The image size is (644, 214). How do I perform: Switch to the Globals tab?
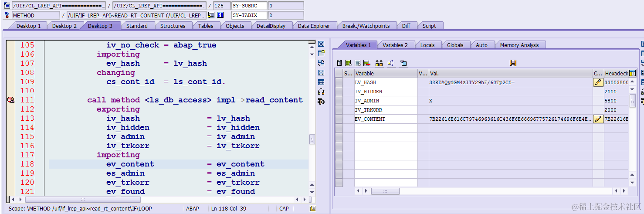(x=455, y=45)
